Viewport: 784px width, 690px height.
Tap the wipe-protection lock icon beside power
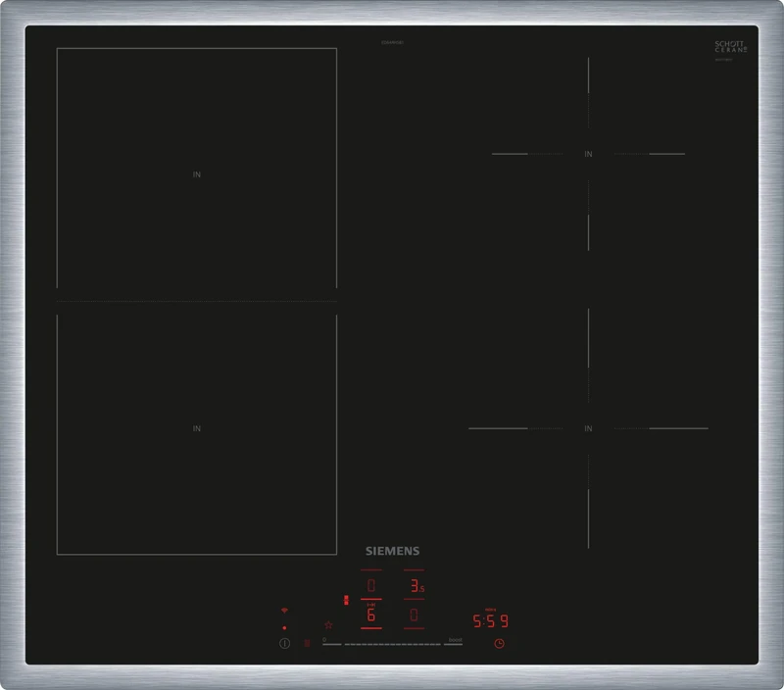(307, 643)
